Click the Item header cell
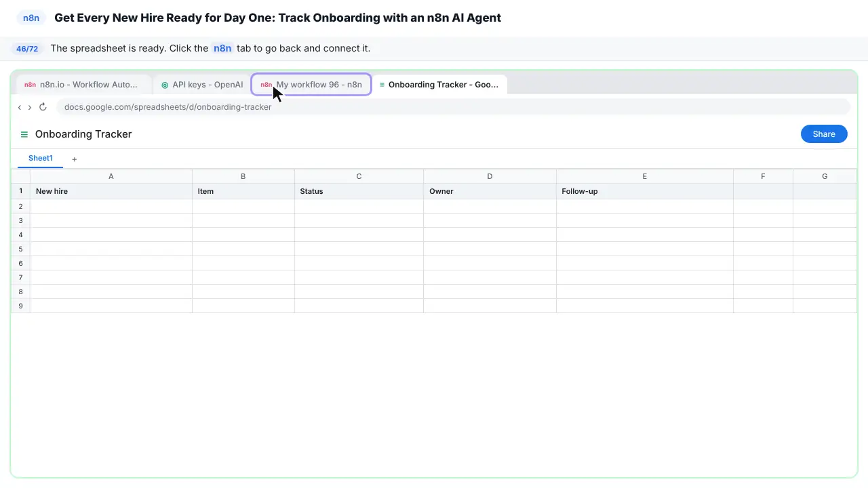868x488 pixels. click(243, 191)
